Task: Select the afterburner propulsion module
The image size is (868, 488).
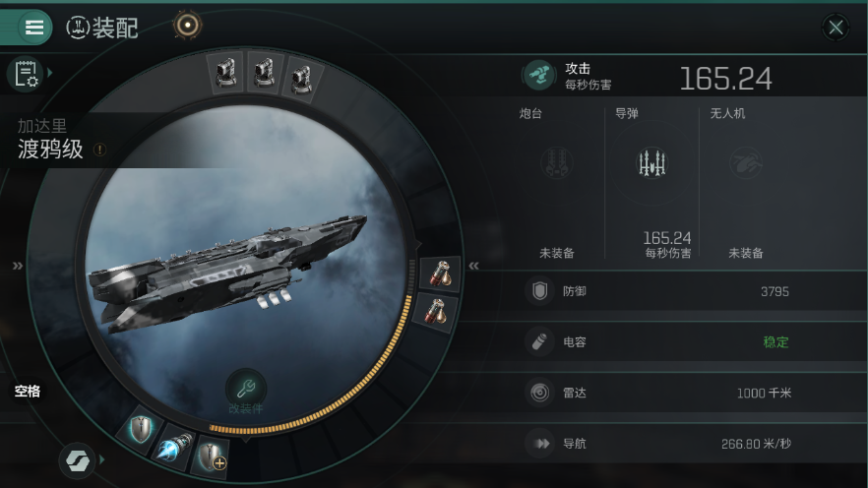Action: click(x=175, y=448)
